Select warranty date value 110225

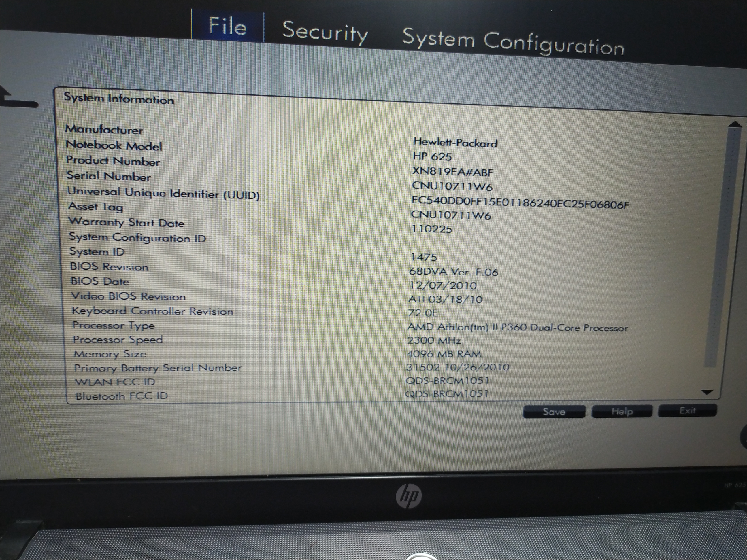pos(432,229)
